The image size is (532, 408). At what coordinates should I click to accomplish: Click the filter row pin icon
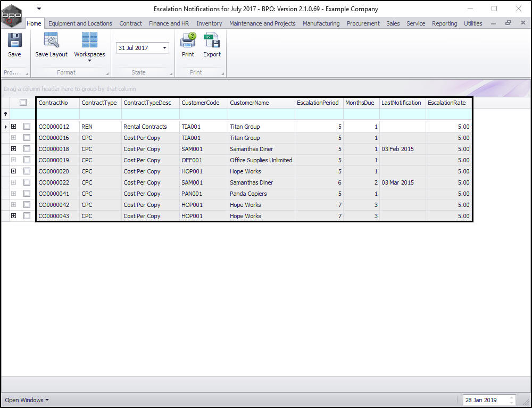[5, 114]
